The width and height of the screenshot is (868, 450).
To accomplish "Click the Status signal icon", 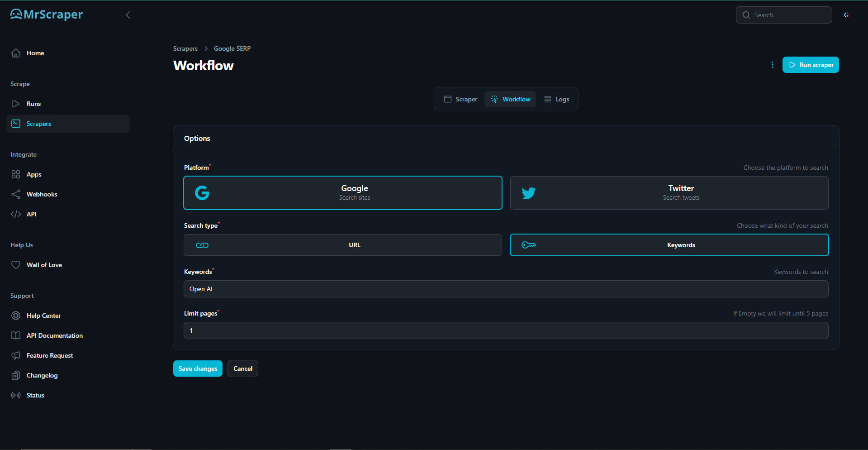I will click(x=16, y=395).
